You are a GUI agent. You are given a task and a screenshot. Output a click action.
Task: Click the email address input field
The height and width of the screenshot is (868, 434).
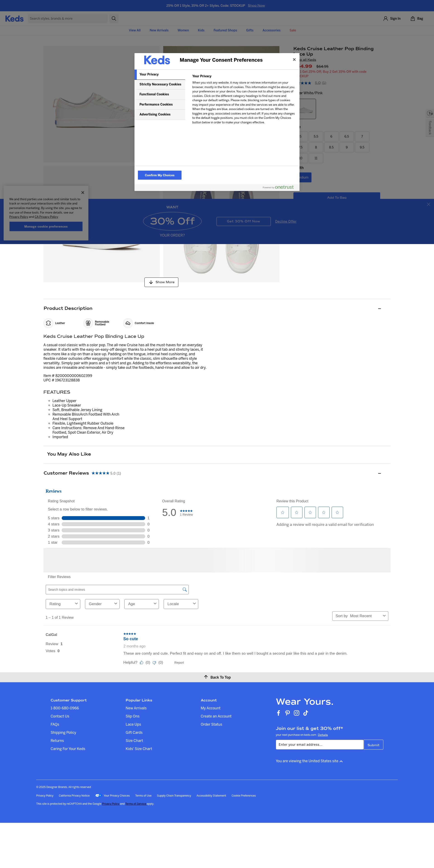point(319,745)
